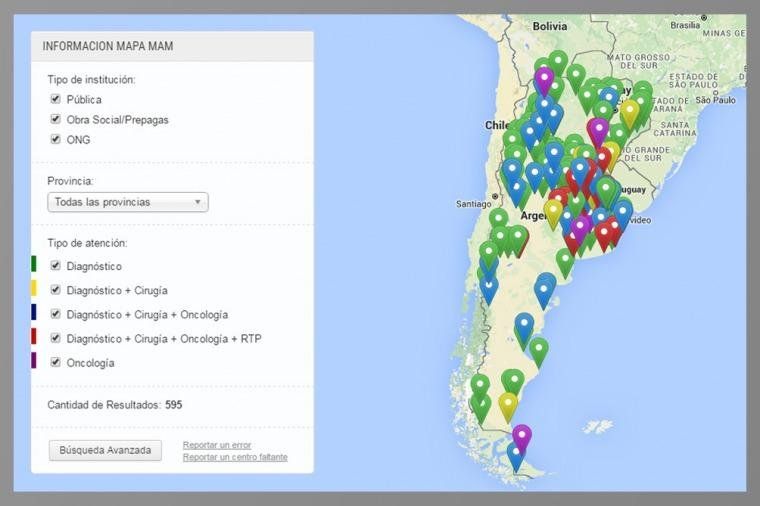
Task: Open the yellow marker near Paraná state label
Action: [x=629, y=111]
